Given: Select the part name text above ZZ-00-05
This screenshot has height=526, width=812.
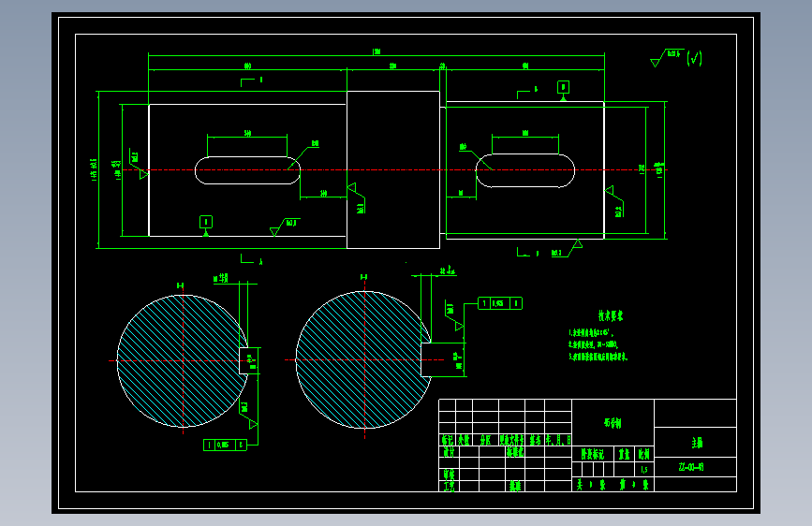Looking at the screenshot, I should 697,443.
